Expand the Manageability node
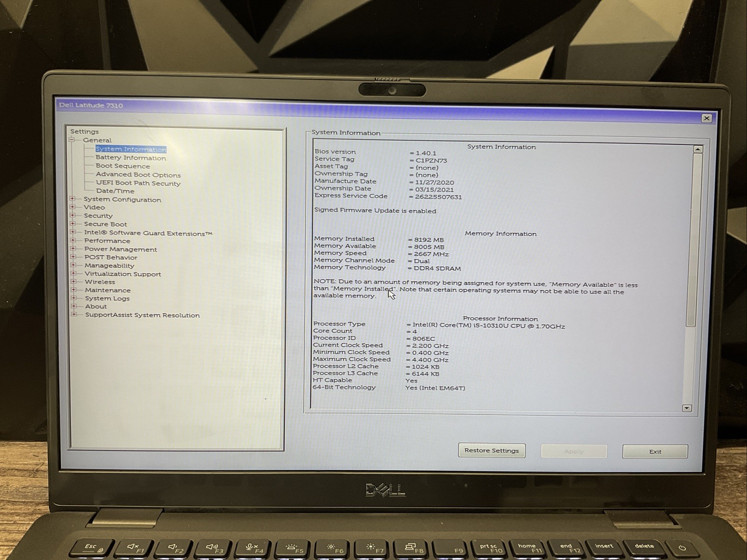 point(73,265)
